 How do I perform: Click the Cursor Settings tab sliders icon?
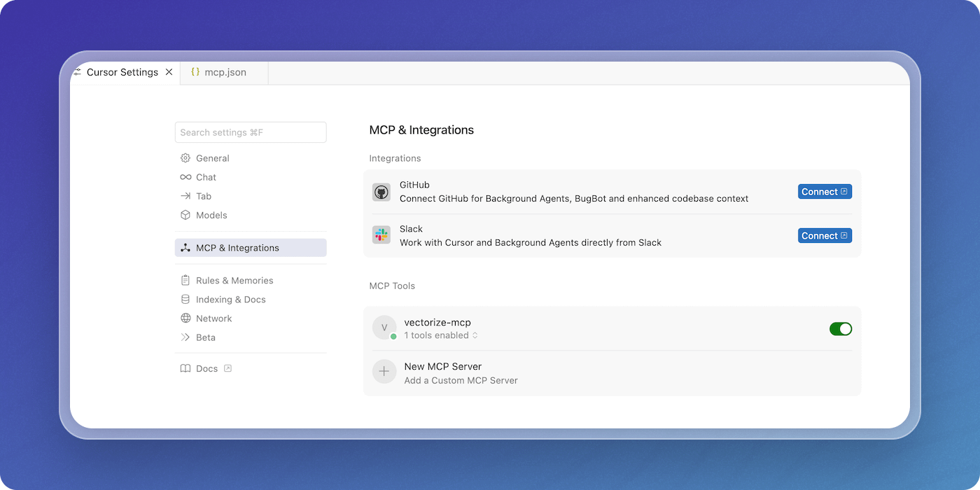coord(77,72)
